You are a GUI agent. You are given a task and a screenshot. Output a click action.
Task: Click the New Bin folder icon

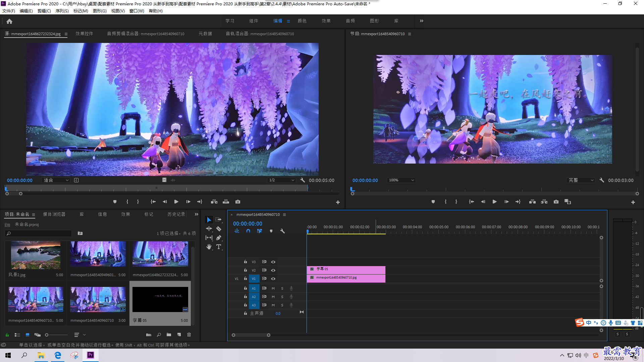click(169, 335)
